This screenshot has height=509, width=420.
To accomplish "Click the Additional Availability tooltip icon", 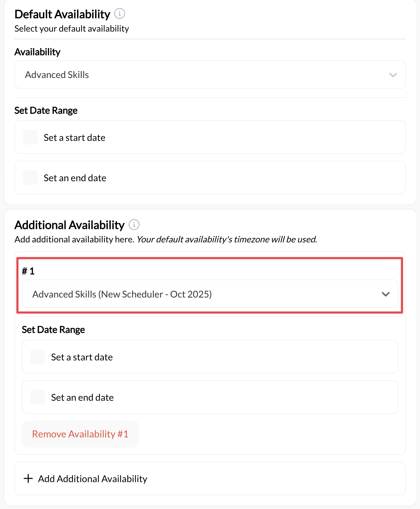I will click(x=134, y=225).
